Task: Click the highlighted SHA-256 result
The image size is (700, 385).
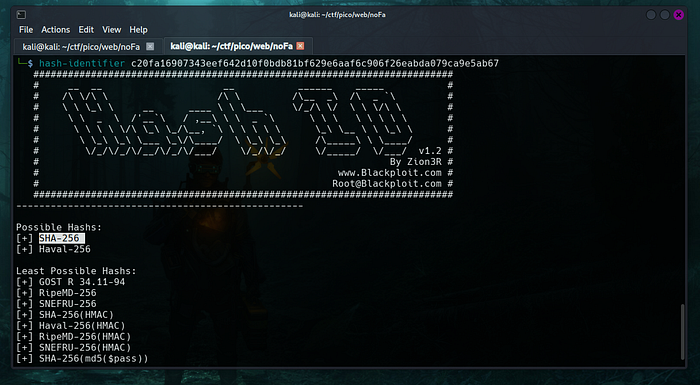Action: click(61, 238)
